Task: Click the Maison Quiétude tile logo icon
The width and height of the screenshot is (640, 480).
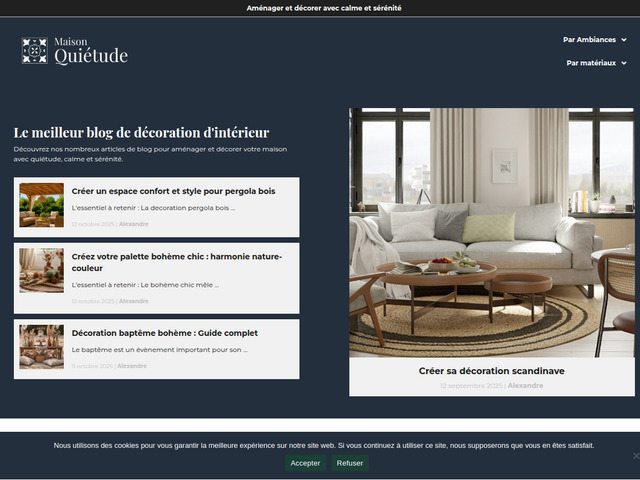Action: point(35,51)
